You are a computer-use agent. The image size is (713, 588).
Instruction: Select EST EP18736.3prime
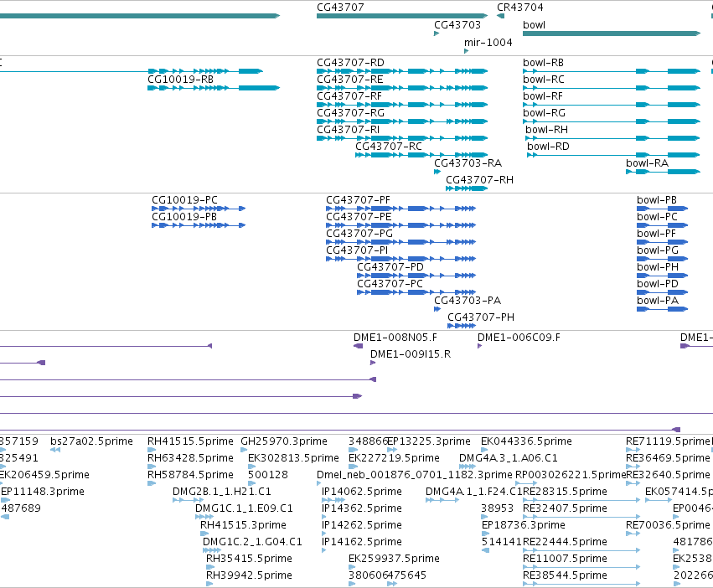point(486,534)
